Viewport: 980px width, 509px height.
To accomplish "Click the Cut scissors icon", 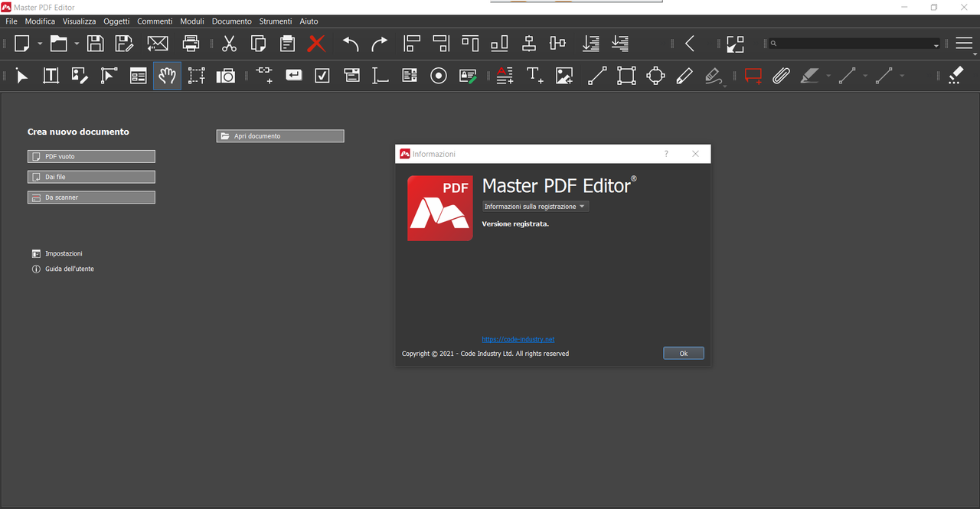I will (229, 44).
